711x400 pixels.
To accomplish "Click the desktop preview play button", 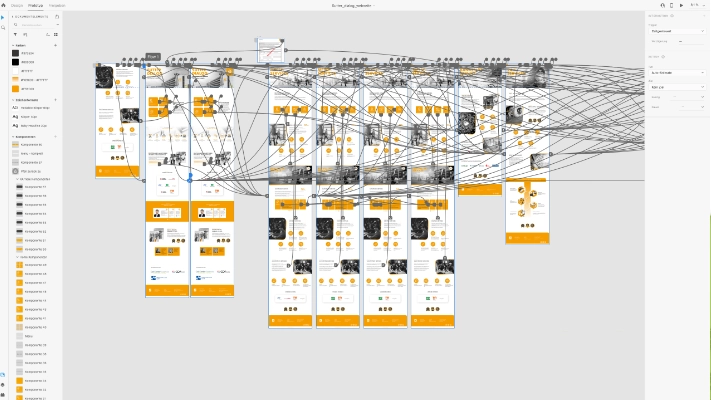I will coord(681,5).
